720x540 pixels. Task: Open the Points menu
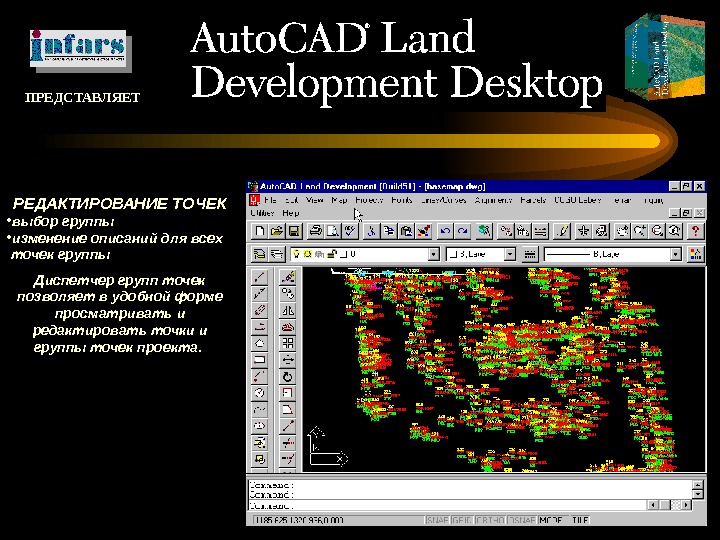pyautogui.click(x=402, y=200)
